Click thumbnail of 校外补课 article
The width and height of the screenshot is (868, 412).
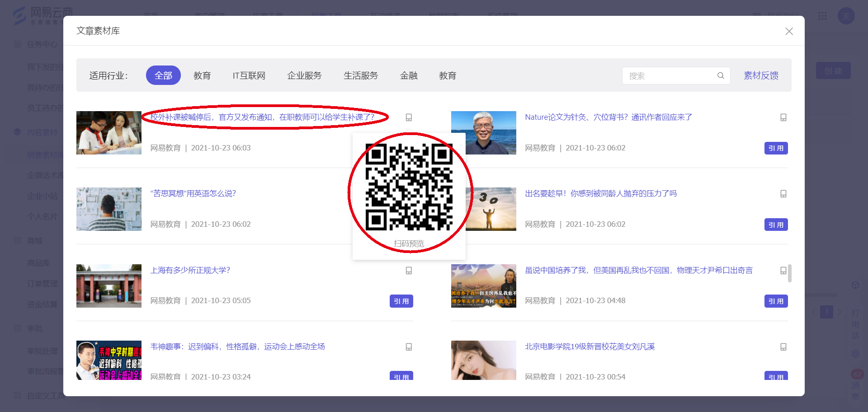point(109,133)
